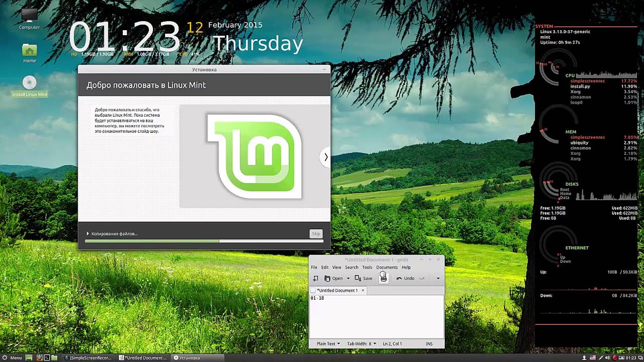This screenshot has width=644, height=362.
Task: Click the red screen recorder tray icon
Action: (x=615, y=358)
